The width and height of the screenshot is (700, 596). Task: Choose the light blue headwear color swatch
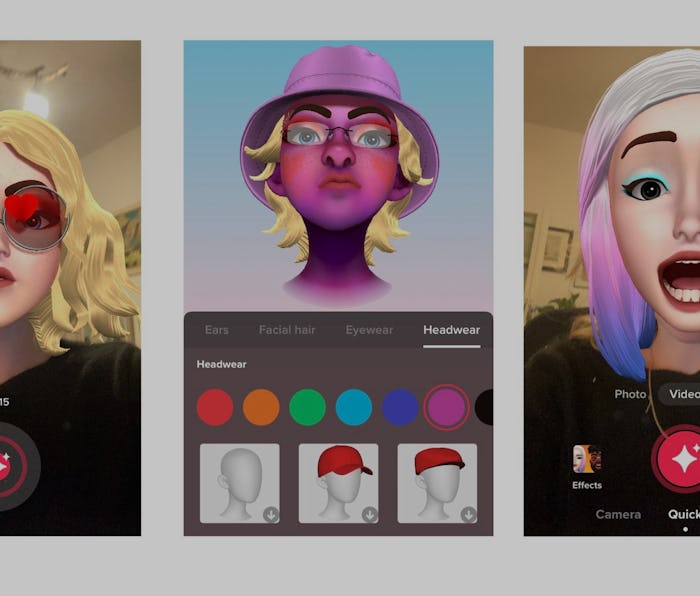click(354, 407)
